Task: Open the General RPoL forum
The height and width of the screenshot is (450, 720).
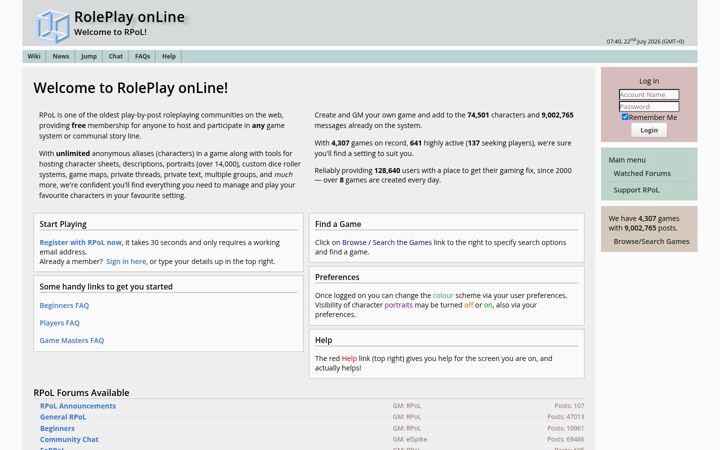Action: (x=63, y=417)
